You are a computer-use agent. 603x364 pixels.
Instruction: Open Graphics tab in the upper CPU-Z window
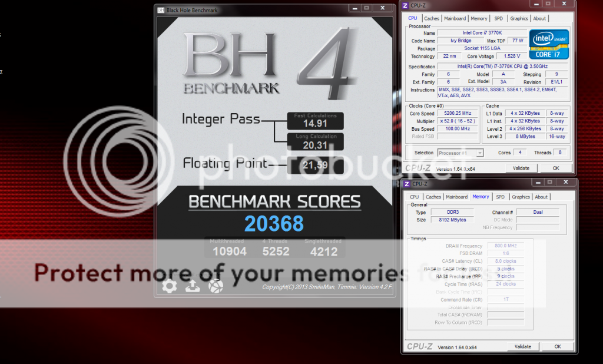[x=519, y=18]
